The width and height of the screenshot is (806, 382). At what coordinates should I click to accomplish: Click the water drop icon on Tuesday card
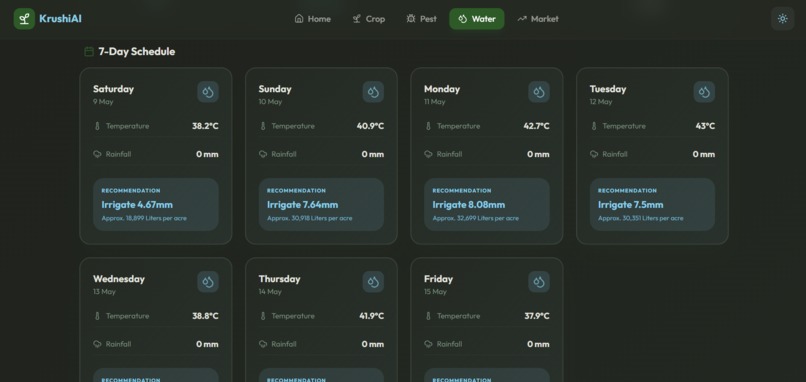point(704,92)
